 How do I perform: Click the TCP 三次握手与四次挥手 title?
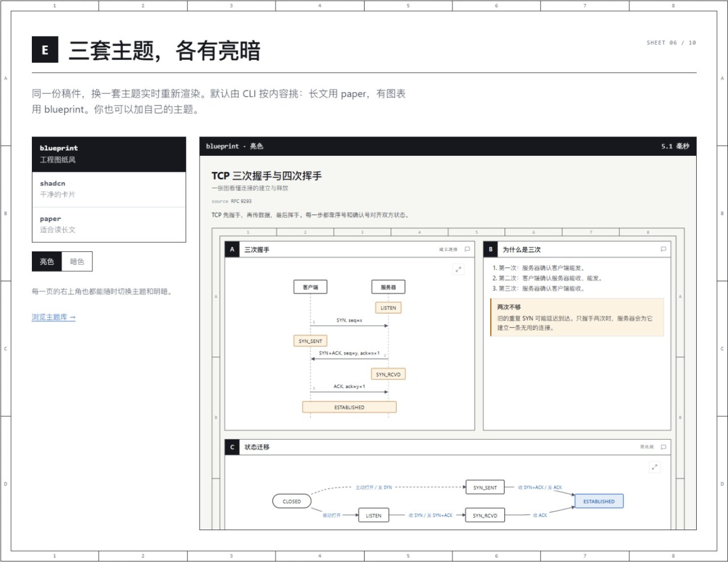pyautogui.click(x=267, y=176)
